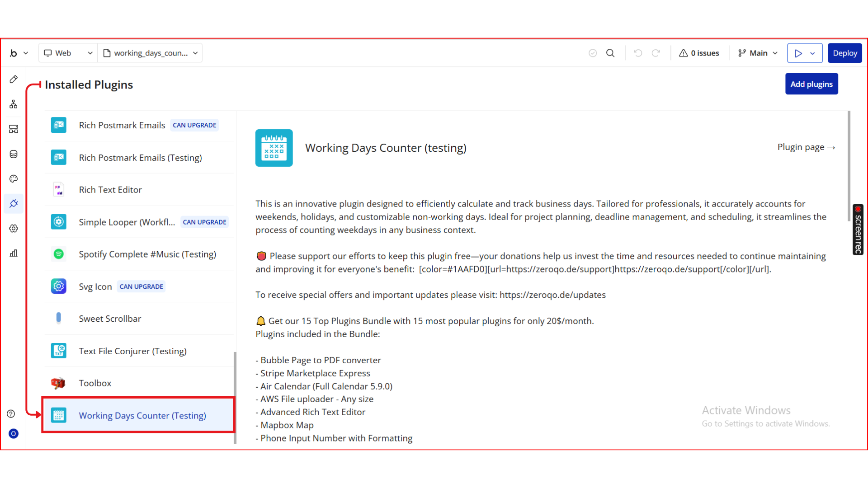Open the Design tab pencil icon
Viewport: 868px width, 488px height.
point(14,80)
